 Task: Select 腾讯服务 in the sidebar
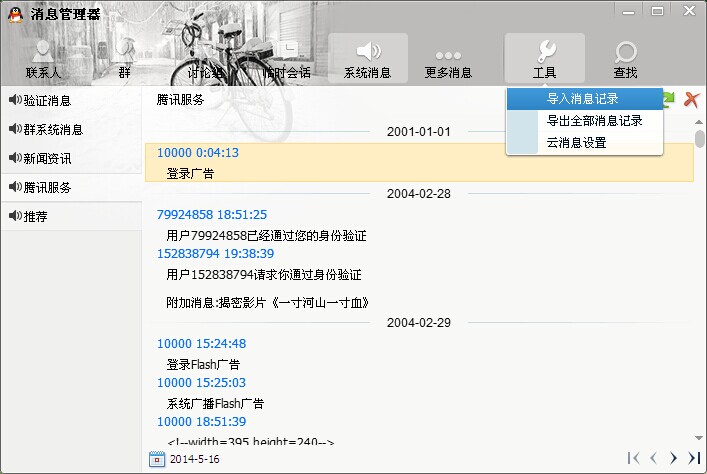point(71,188)
